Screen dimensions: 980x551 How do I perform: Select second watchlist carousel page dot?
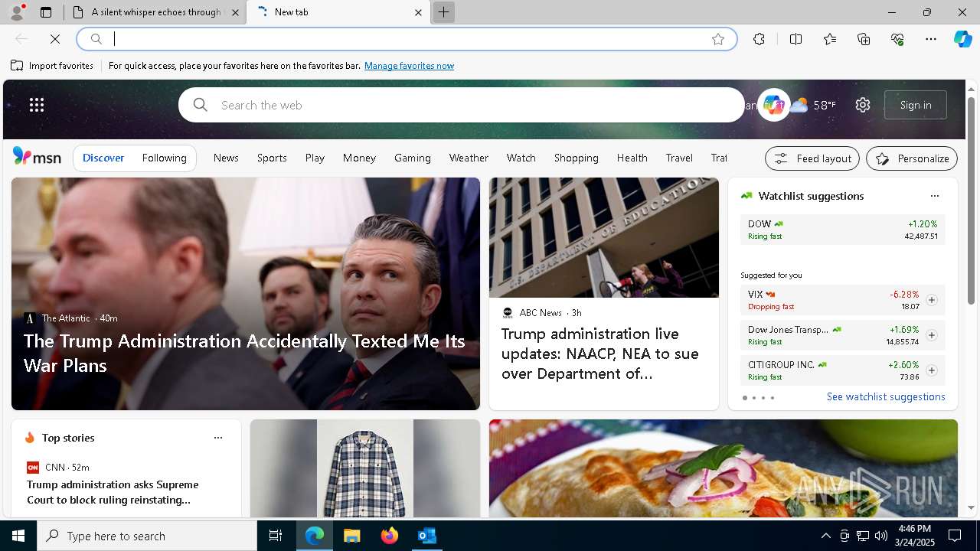(753, 398)
